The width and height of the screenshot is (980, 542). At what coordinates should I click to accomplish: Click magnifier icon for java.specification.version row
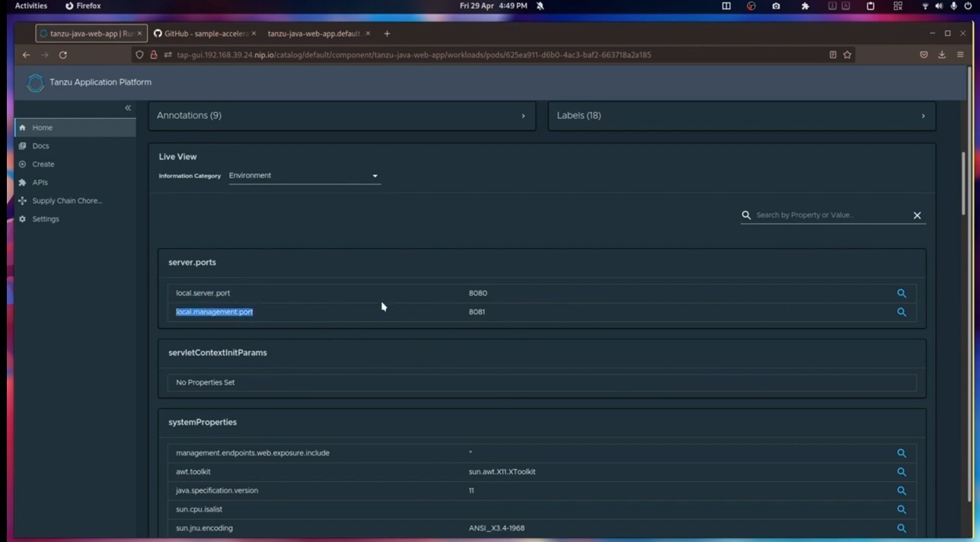click(x=902, y=491)
